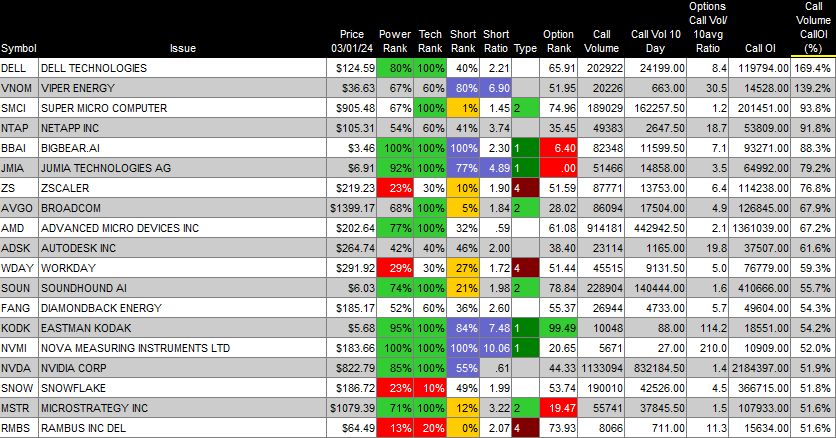
Task: Click NOVA MEASURING INSTRUMENTS LTD issue name
Action: (x=135, y=348)
